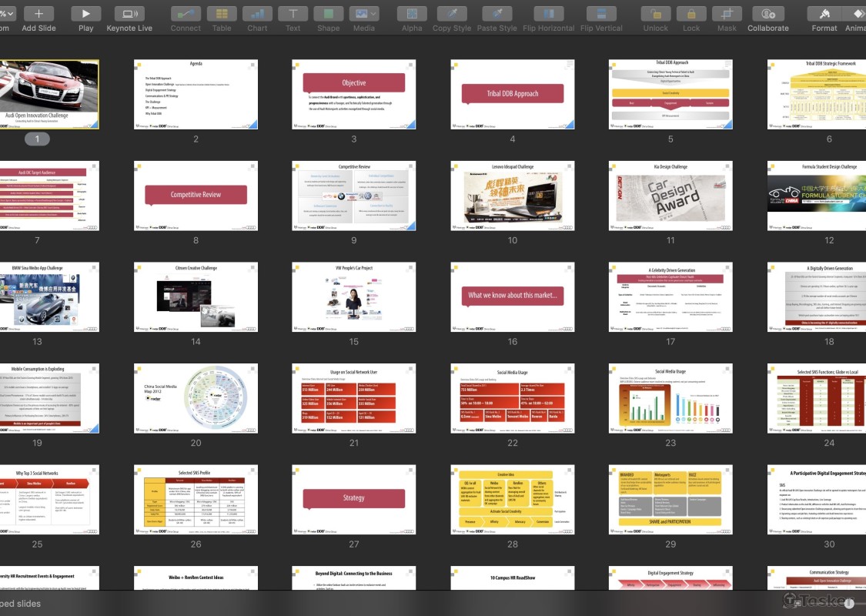Select the Audi OIC Target Audience slide 7

point(49,196)
